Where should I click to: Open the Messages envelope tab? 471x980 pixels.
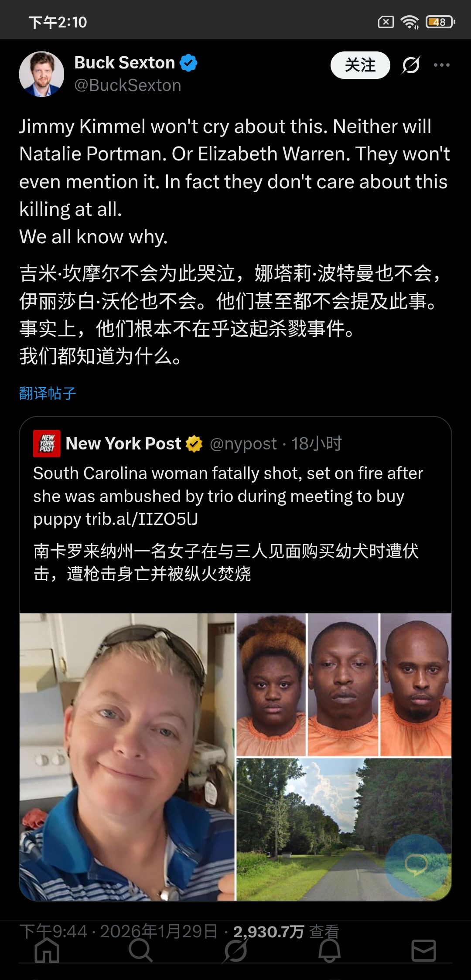[424, 950]
